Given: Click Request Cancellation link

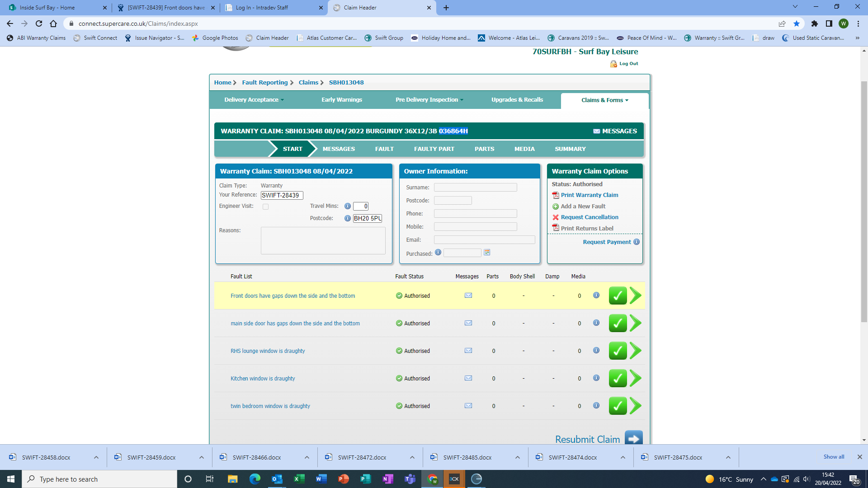Looking at the screenshot, I should [x=590, y=217].
